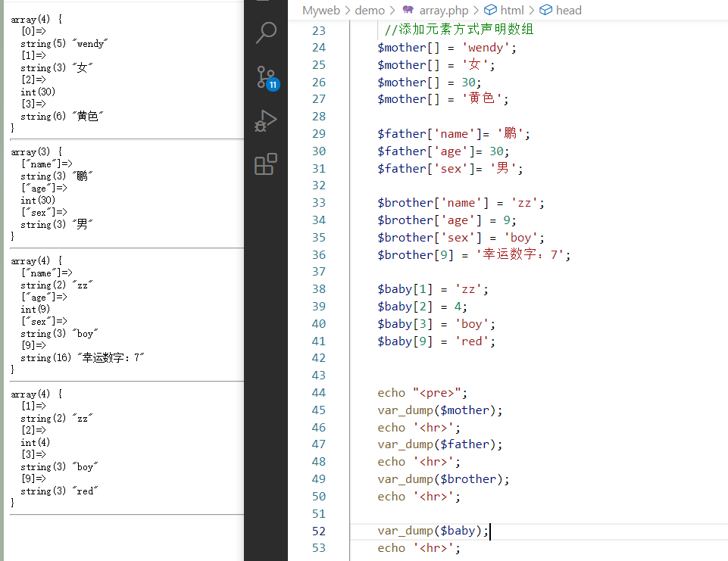Click string(3) "男" output line
Viewport: 728px width, 561px height.
point(57,224)
